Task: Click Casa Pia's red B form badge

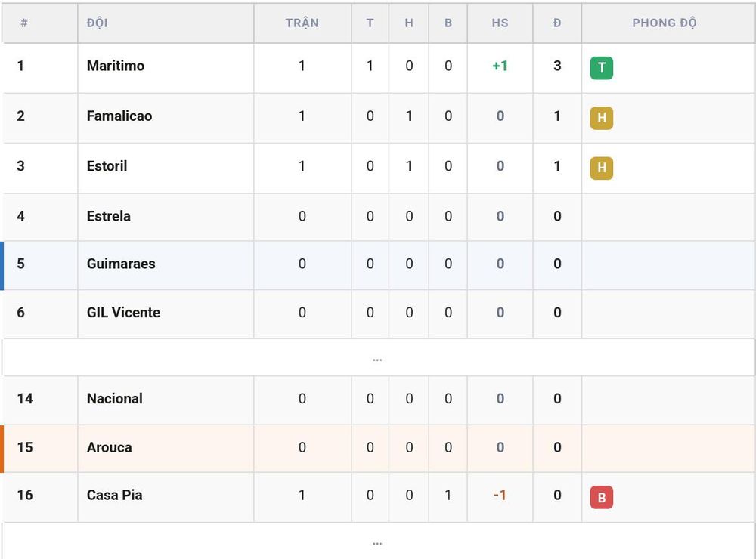Action: click(x=601, y=497)
